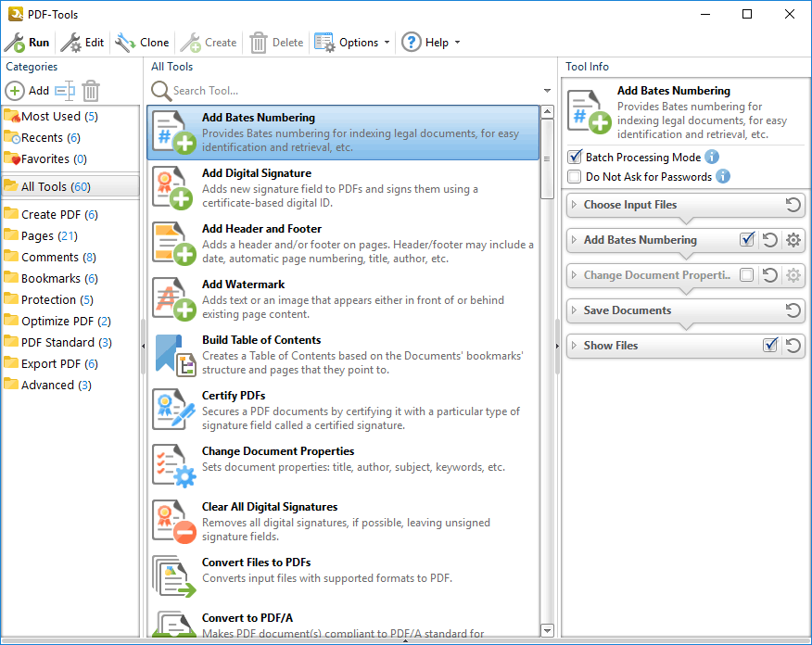This screenshot has height=645, width=812.
Task: Click the rename category icon
Action: (64, 91)
